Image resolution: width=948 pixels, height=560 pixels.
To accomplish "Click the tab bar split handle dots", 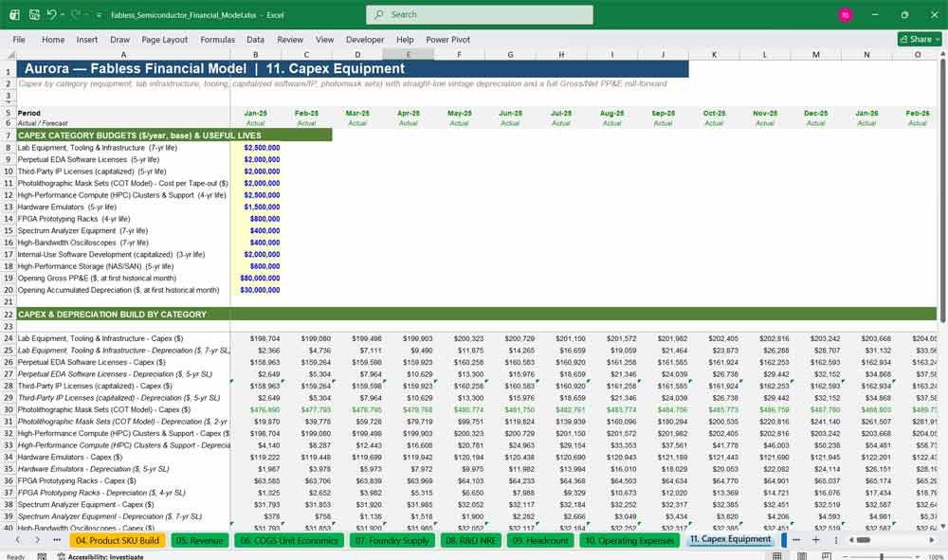I will click(835, 540).
